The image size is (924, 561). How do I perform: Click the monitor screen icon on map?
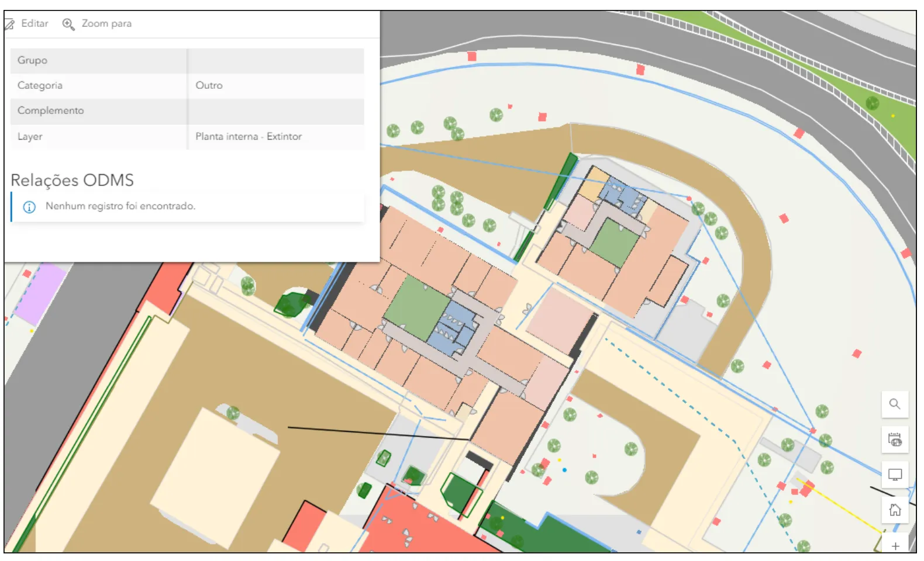pyautogui.click(x=895, y=475)
